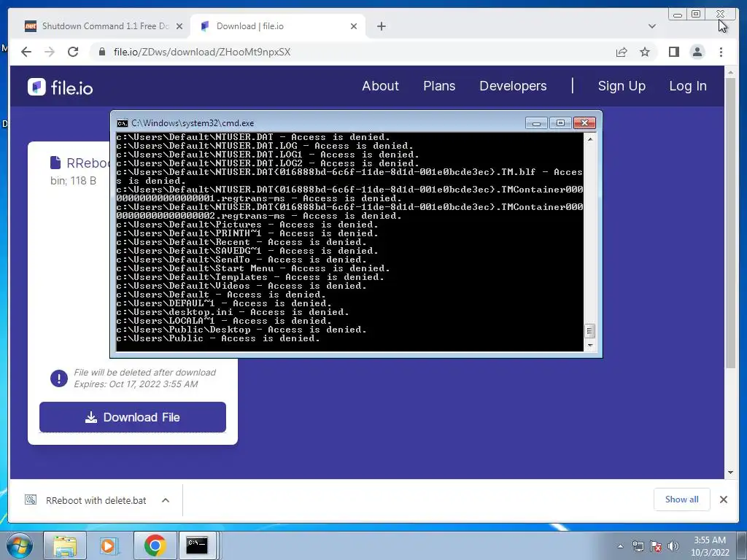Switch to Shutdown Command 1.1 tab

point(103,26)
